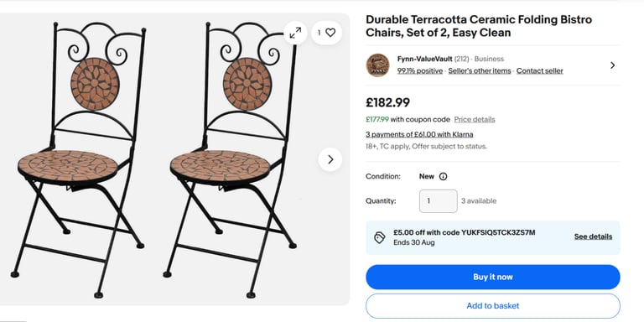Screen dimensions: 644x322
Task: Click the Fynn-ValueVault seller avatar
Action: click(x=377, y=65)
